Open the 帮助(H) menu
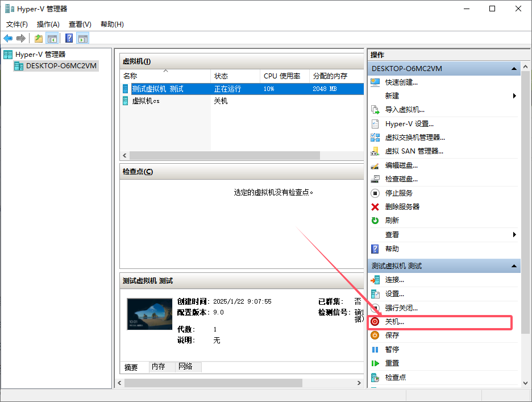 [x=112, y=24]
